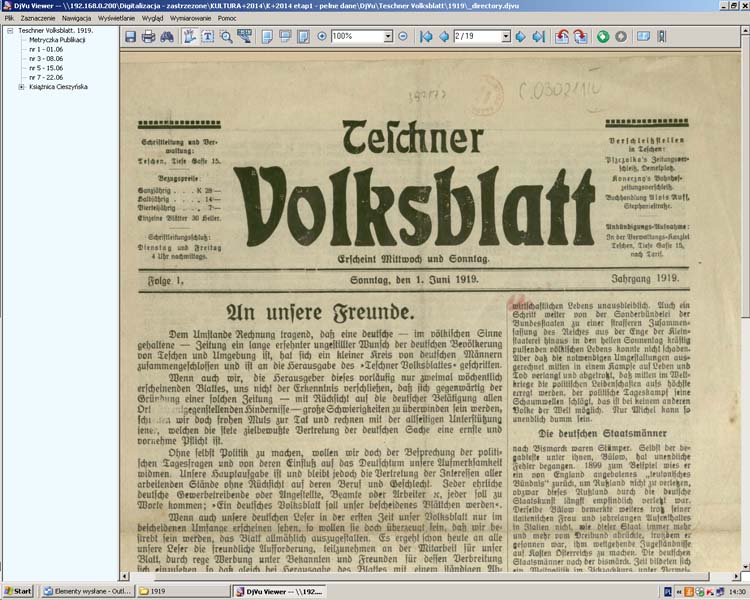
Task: Click DjVu Viewer taskbar button
Action: [280, 591]
